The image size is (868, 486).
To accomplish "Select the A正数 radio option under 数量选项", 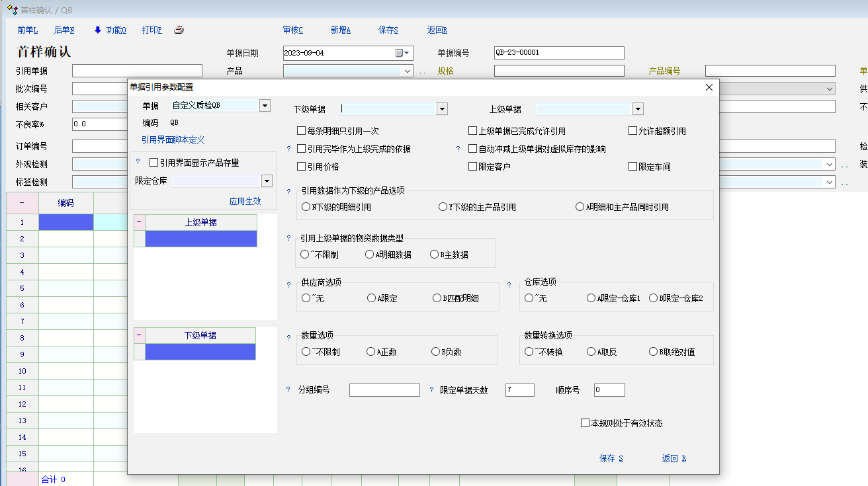I will point(371,352).
